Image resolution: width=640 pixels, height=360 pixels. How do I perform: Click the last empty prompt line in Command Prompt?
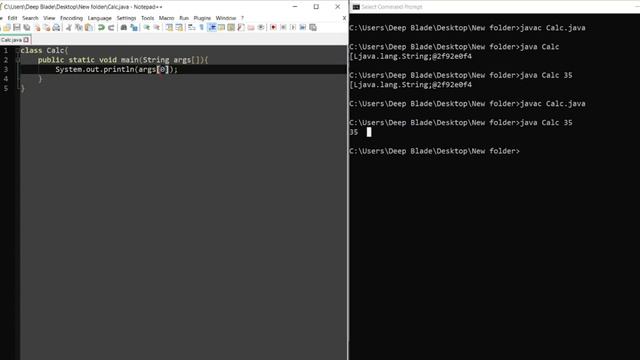(435, 151)
